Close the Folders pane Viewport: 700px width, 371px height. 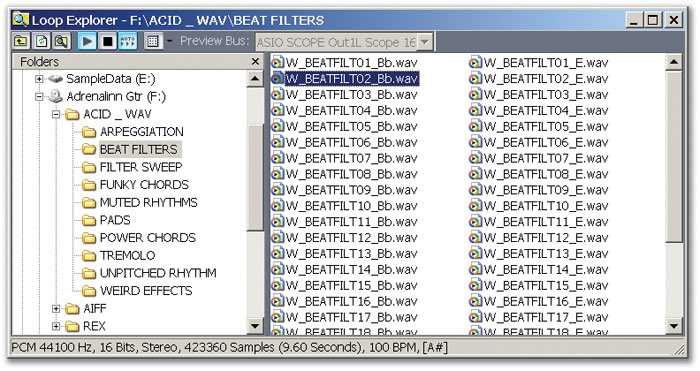click(x=255, y=62)
